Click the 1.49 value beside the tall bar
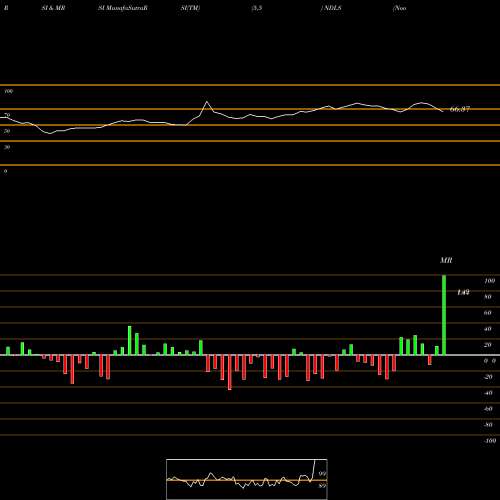The width and height of the screenshot is (500, 500). pos(463,292)
